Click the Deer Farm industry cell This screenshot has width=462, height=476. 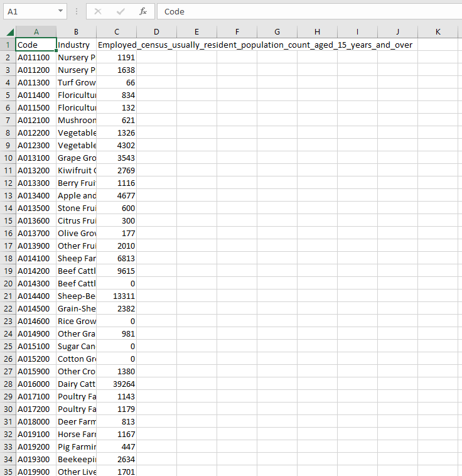(76, 421)
